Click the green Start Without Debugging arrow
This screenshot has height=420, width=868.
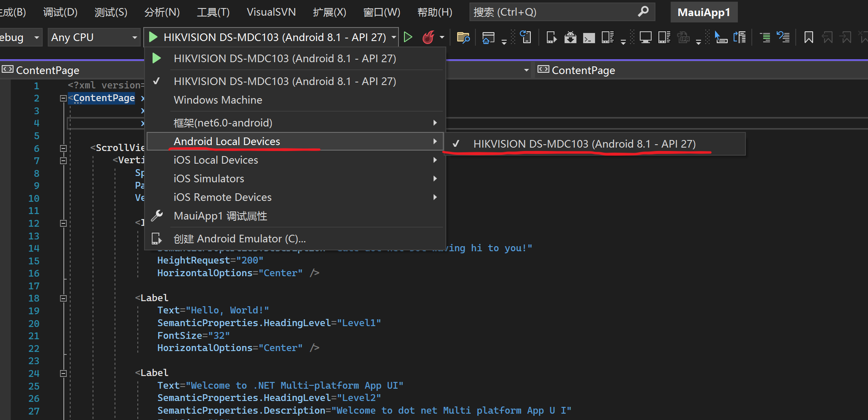408,37
